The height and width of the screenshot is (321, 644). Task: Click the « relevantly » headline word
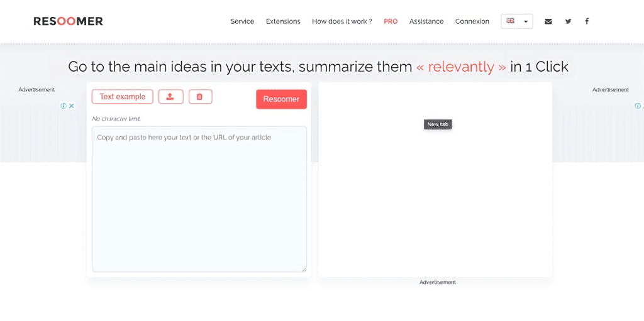tap(461, 67)
